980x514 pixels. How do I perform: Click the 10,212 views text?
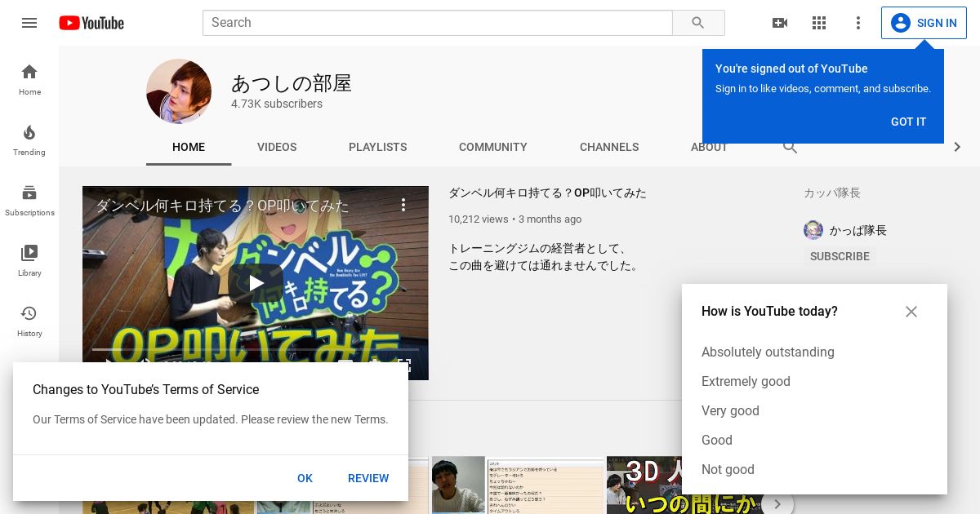click(478, 219)
